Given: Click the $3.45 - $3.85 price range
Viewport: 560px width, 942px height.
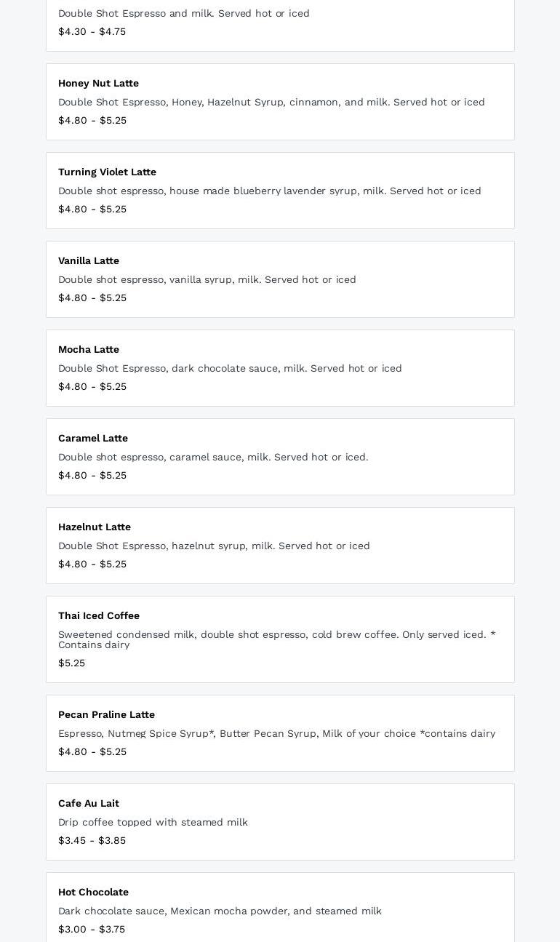Looking at the screenshot, I should point(92,841).
